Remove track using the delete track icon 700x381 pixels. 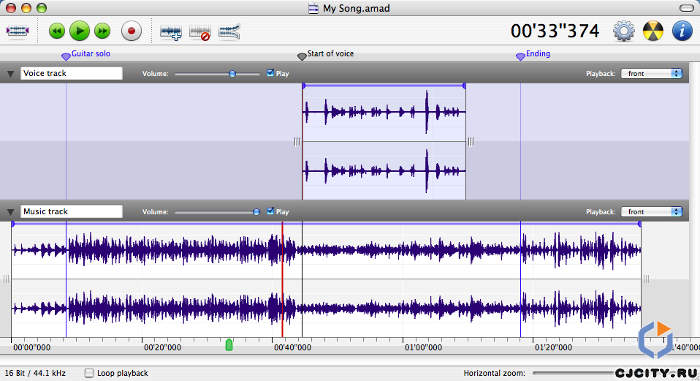click(200, 32)
